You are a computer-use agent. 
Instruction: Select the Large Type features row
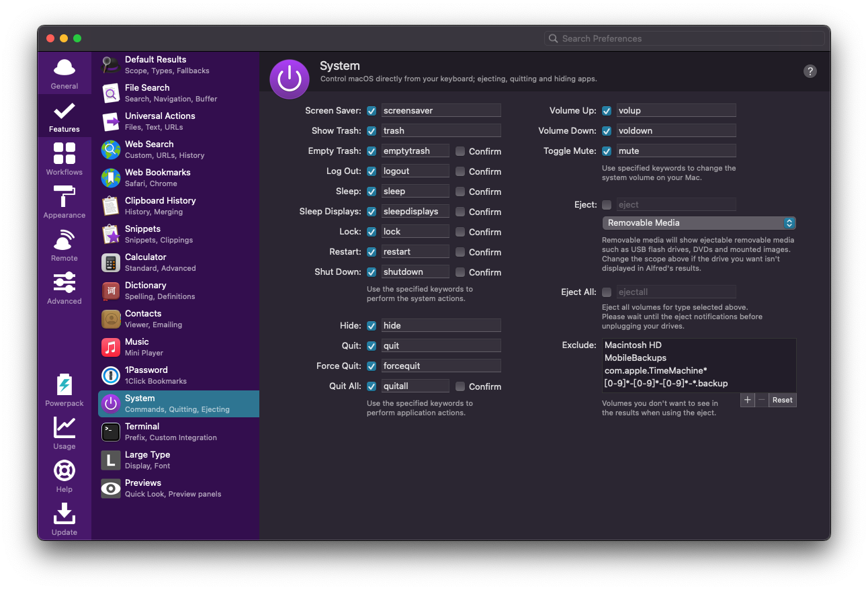(179, 460)
